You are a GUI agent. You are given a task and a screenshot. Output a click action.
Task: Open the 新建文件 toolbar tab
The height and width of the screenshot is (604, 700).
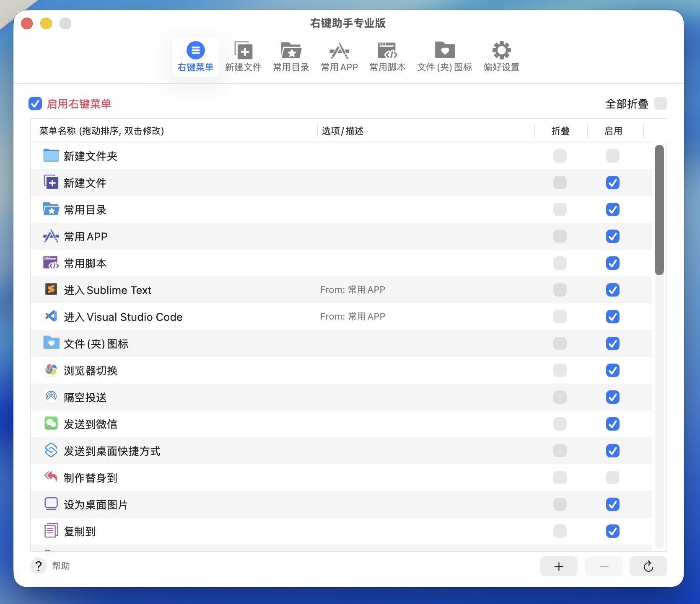(243, 57)
